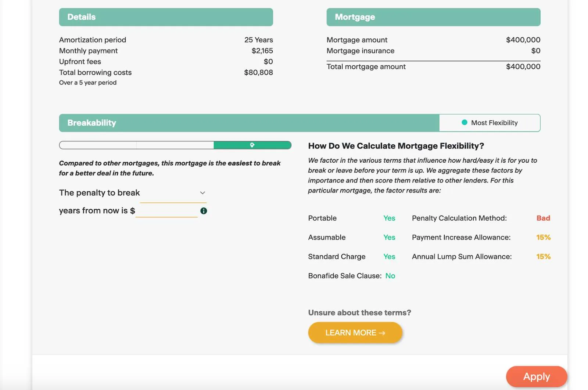
Task: Click the Monthly payment $2,165 value
Action: click(x=262, y=51)
